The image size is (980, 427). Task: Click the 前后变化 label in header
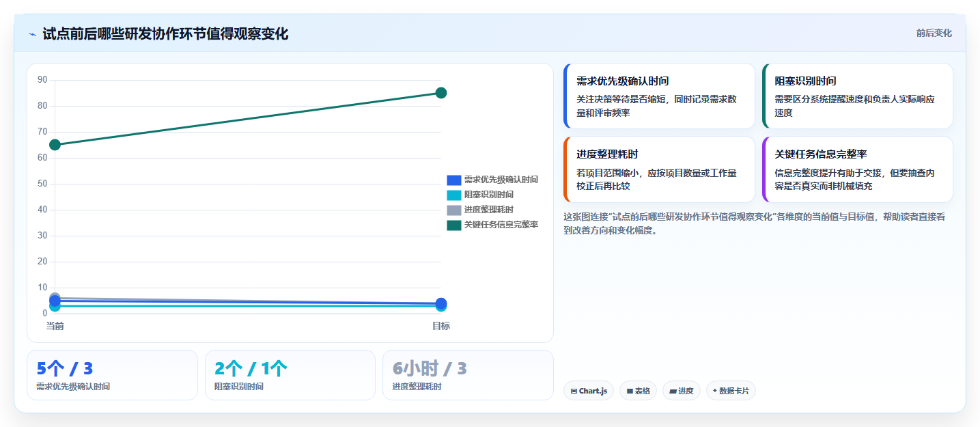(x=934, y=33)
